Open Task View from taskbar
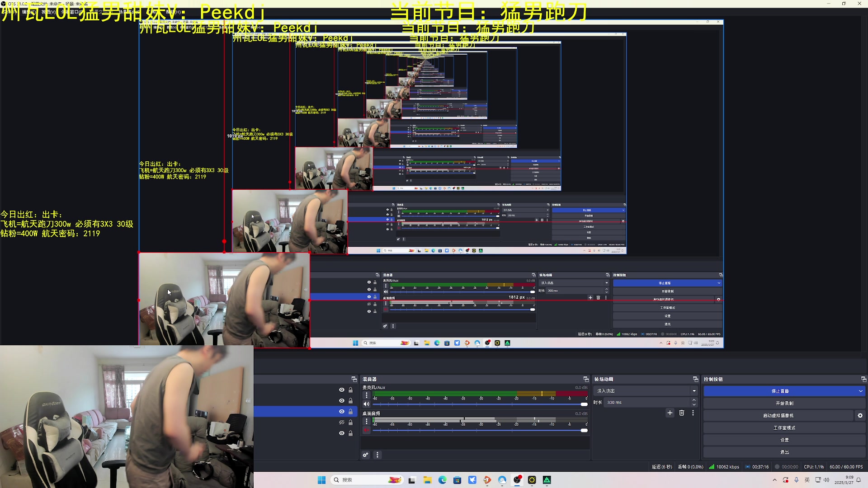868x488 pixels. [412, 480]
